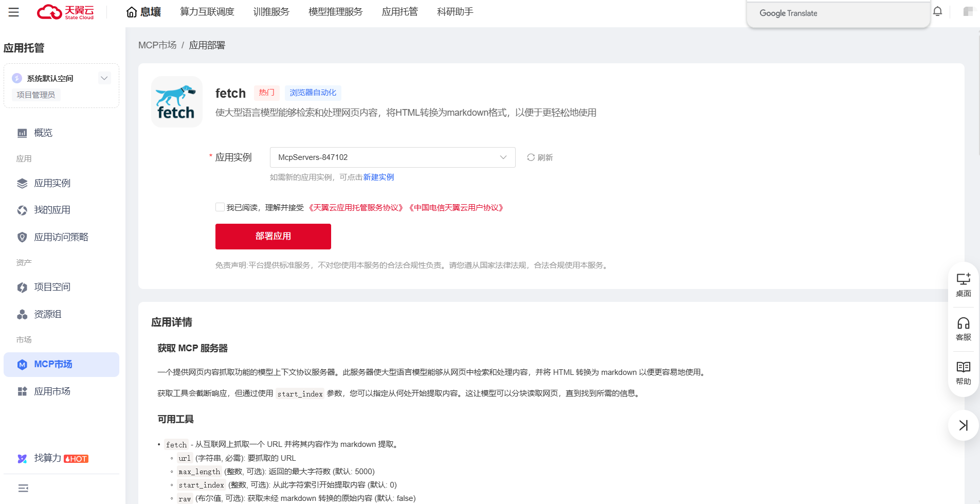Click the 系统默认空间 workspace icon
The width and height of the screenshot is (980, 504).
(x=17, y=78)
